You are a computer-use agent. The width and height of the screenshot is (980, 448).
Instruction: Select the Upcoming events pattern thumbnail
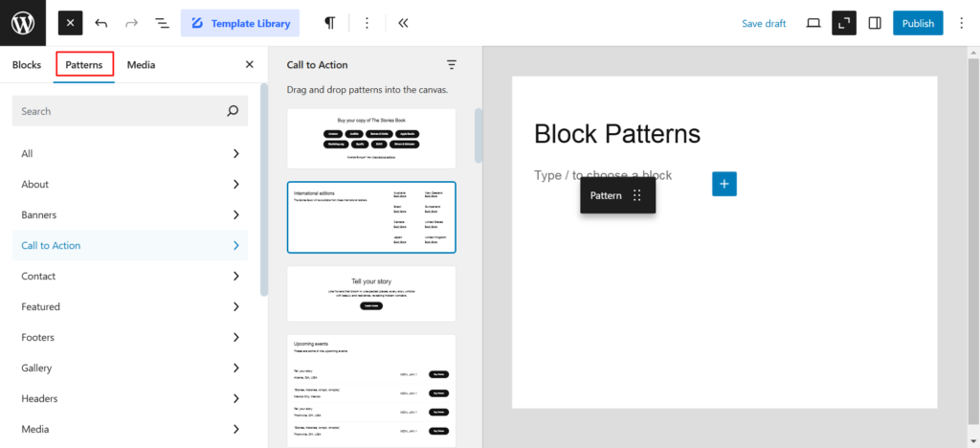point(371,391)
